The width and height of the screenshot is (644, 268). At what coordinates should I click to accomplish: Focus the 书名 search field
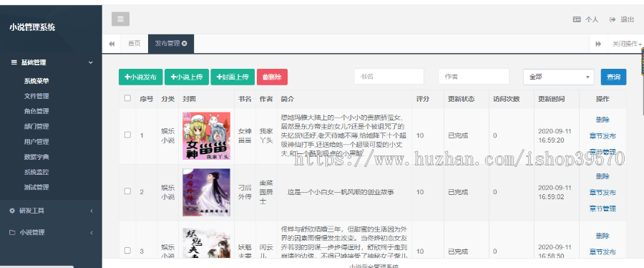click(x=389, y=77)
